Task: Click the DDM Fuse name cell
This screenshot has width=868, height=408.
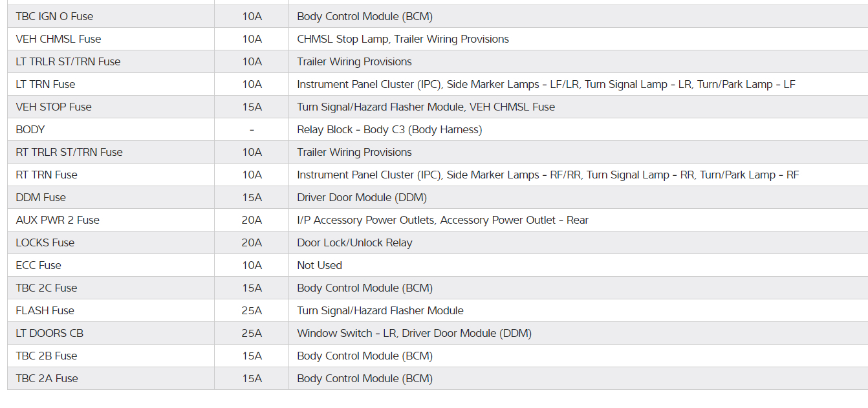Action: [x=41, y=197]
